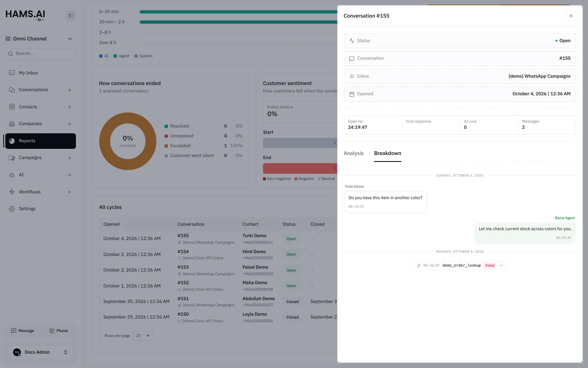Click the Contacts icon in sidebar
The width and height of the screenshot is (588, 368).
pyautogui.click(x=12, y=107)
